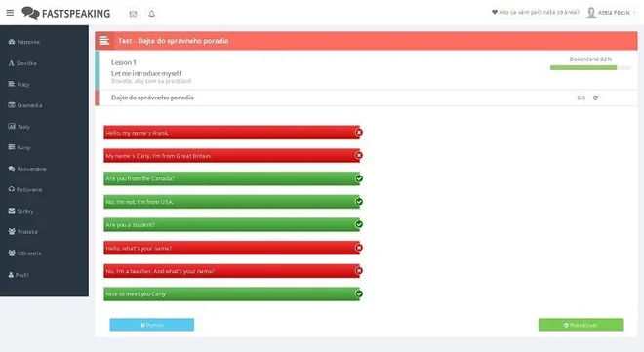Click the check mark on 'Nice to meet you Carly'
This screenshot has width=644, height=352.
[359, 293]
